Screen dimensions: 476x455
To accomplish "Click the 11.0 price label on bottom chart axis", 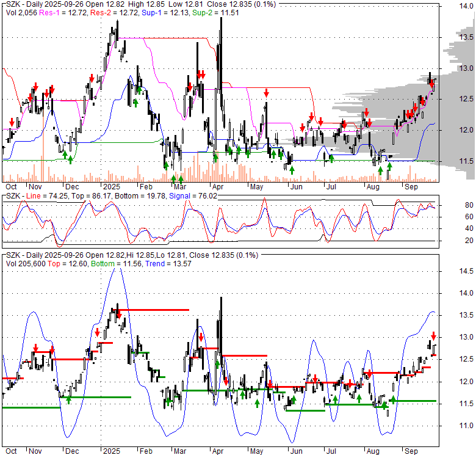I will point(466,426).
